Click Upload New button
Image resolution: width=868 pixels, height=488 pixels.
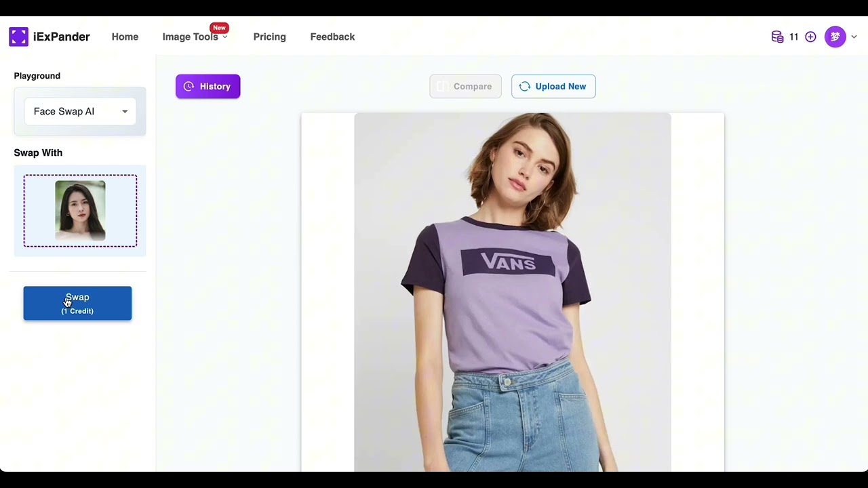click(x=553, y=86)
